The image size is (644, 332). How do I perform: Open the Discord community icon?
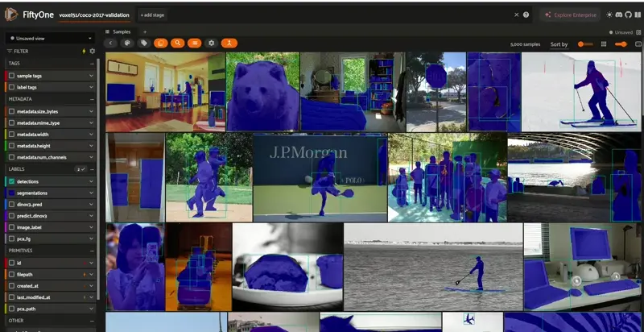pyautogui.click(x=618, y=15)
